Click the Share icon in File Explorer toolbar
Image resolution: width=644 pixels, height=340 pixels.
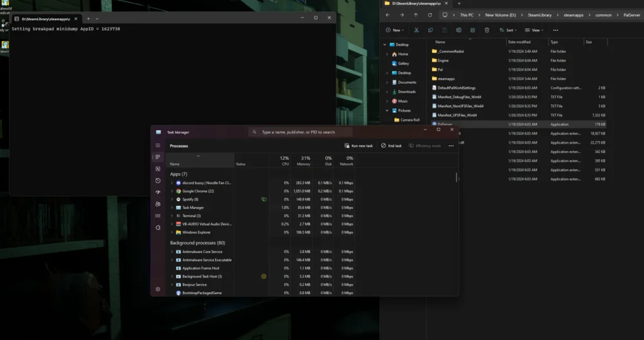(x=473, y=30)
